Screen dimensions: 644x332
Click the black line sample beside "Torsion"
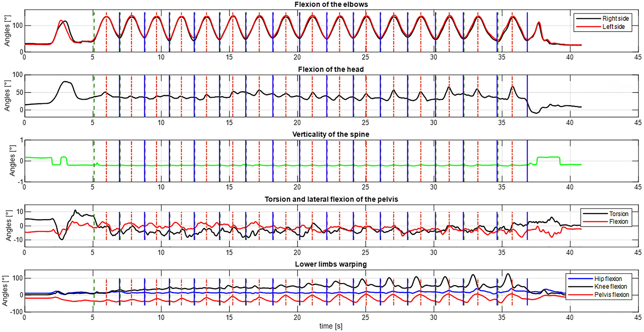coord(595,214)
